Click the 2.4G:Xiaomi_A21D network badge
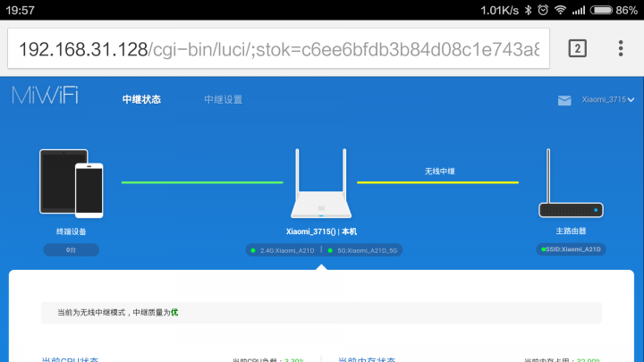The image size is (644, 362). pyautogui.click(x=283, y=250)
